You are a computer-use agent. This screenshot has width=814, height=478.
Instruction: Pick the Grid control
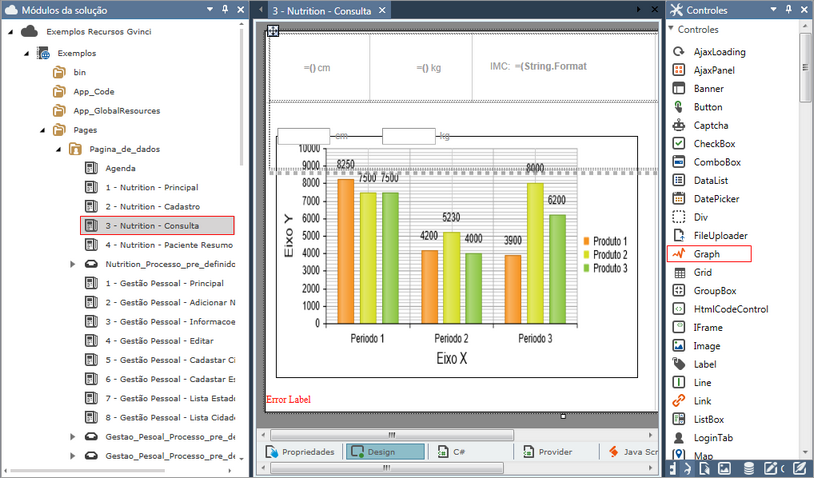click(692, 272)
